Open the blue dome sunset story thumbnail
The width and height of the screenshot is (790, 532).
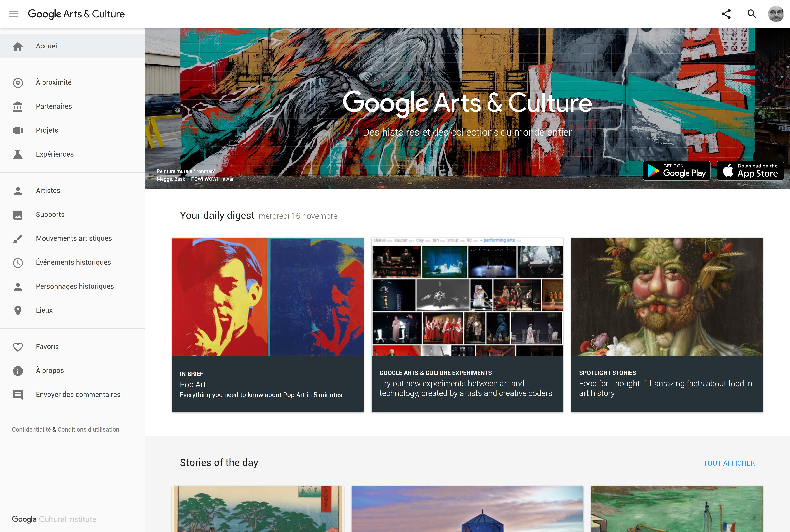pos(467,509)
